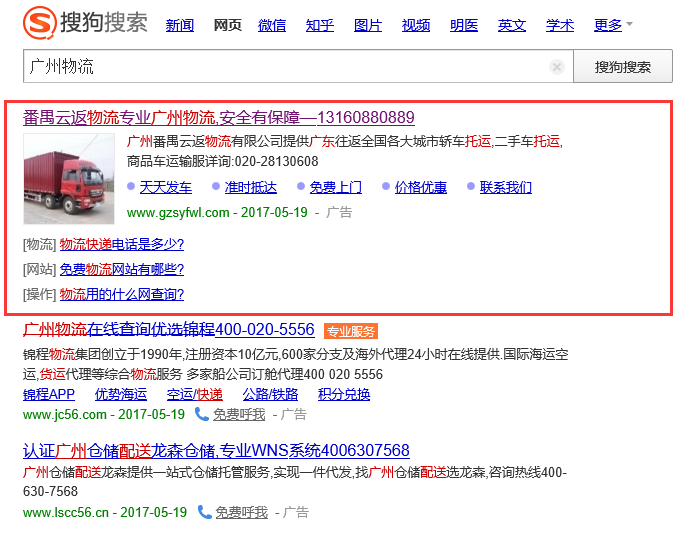This screenshot has height=541, width=692.
Task: Click the phone icon beside lscc56.com
Action: pos(204,511)
